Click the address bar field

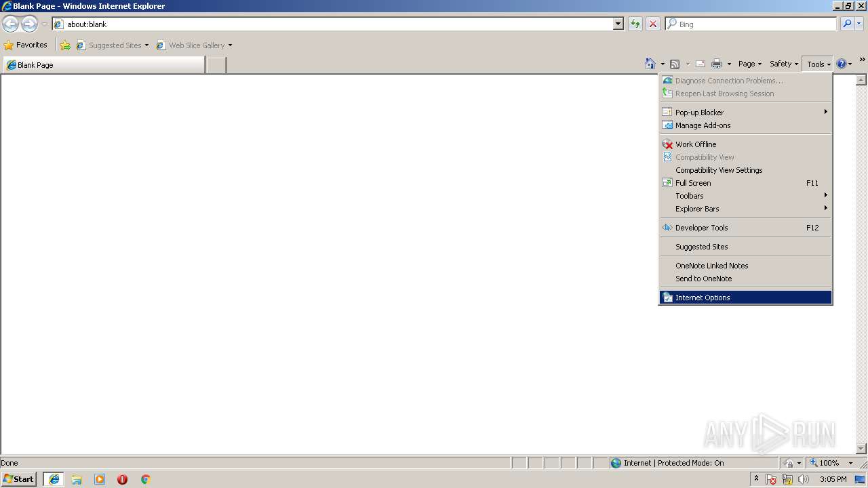339,24
